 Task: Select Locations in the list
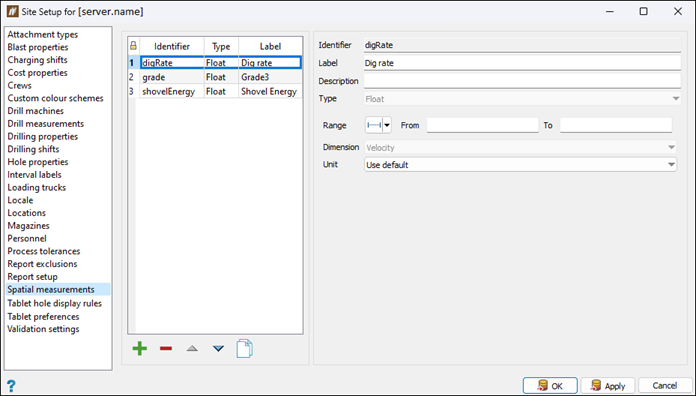27,213
